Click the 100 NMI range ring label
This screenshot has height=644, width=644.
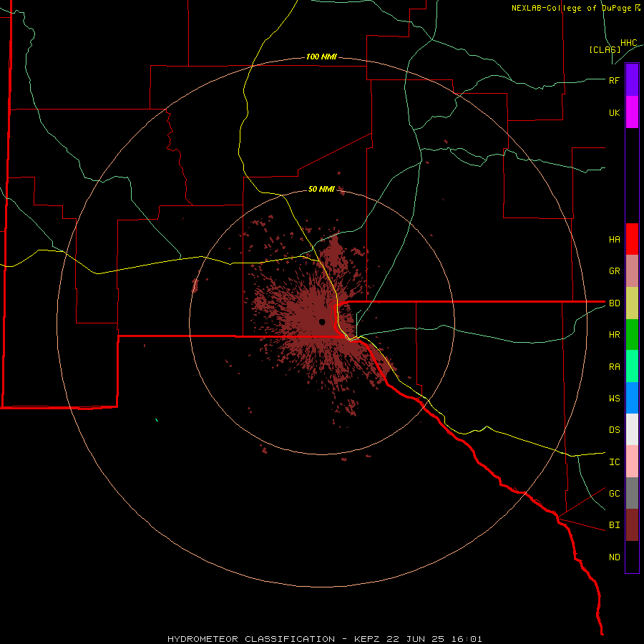(x=321, y=57)
